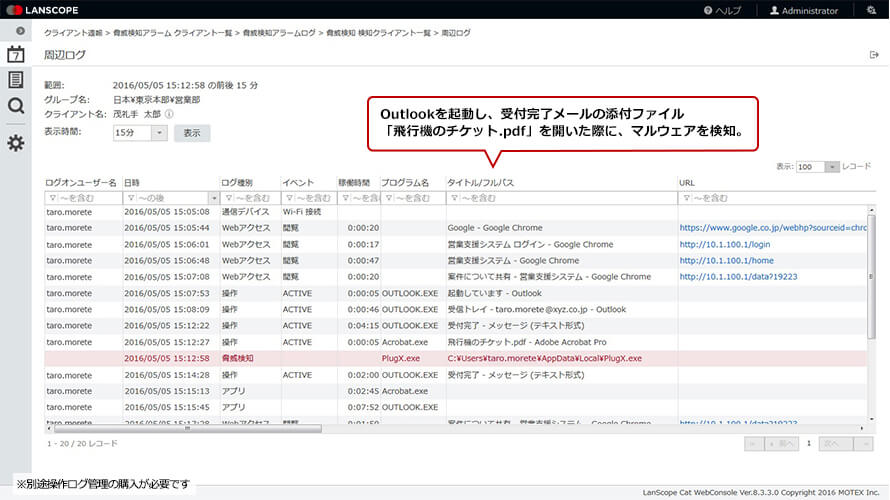Click the info icon beside the client name
Image resolution: width=890 pixels, height=500 pixels.
[169, 114]
